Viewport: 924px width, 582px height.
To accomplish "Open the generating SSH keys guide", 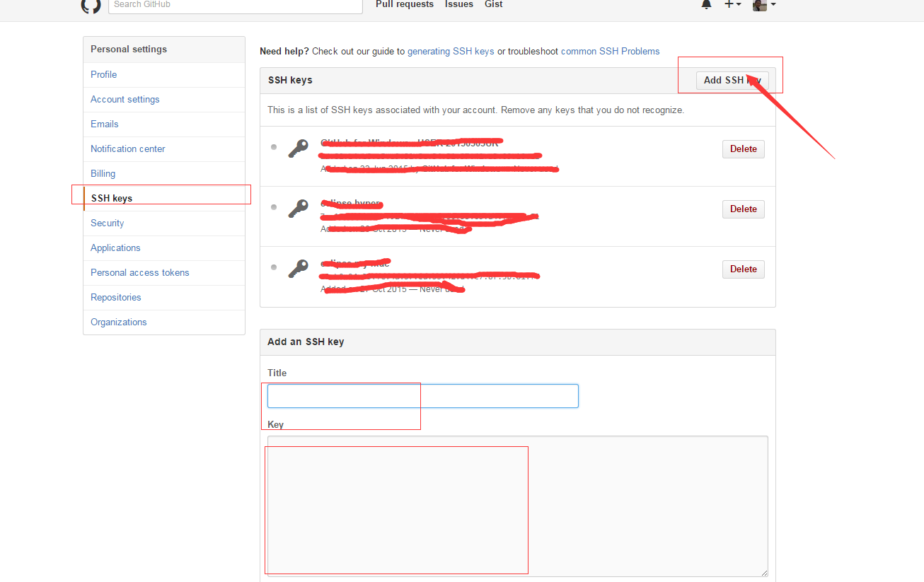I will [451, 51].
